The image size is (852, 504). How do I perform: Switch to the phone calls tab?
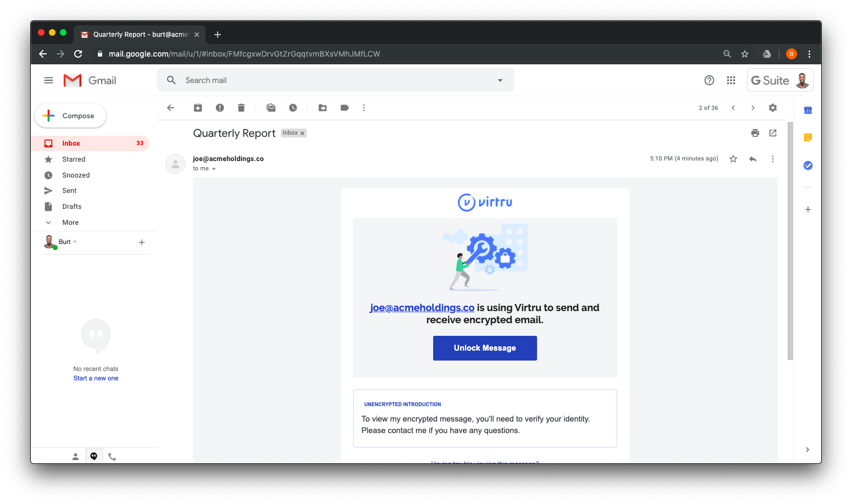click(112, 457)
